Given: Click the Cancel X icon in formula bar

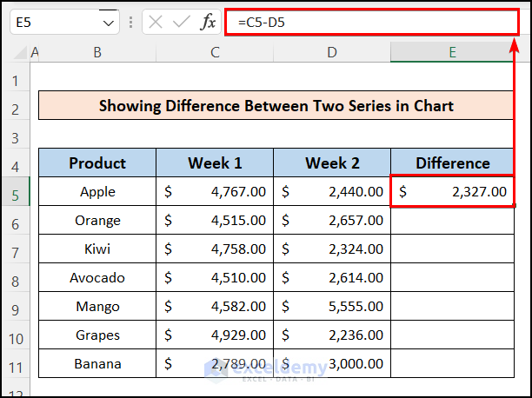Looking at the screenshot, I should tap(156, 23).
